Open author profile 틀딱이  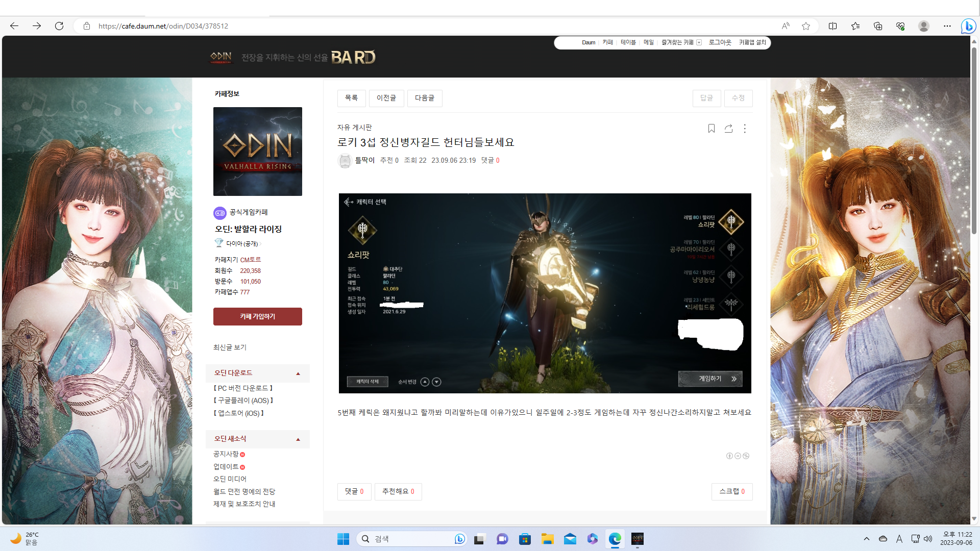click(365, 160)
